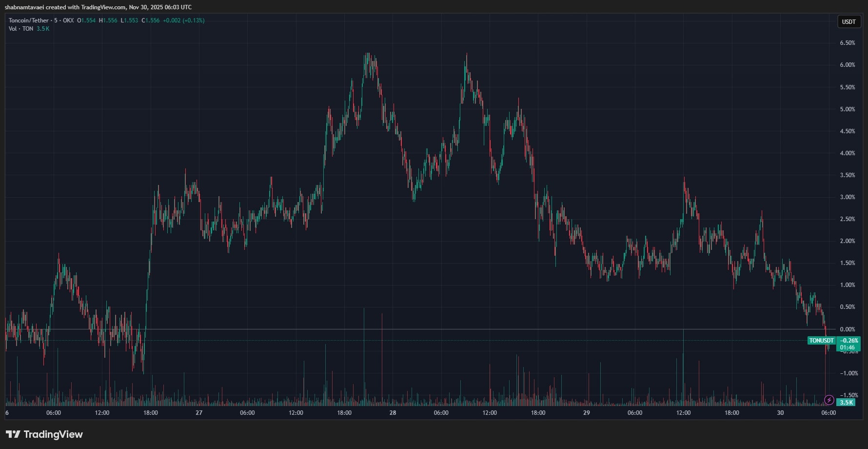This screenshot has height=449, width=868.
Task: Click the +0.002 (+0.13%) change value
Action: click(183, 20)
